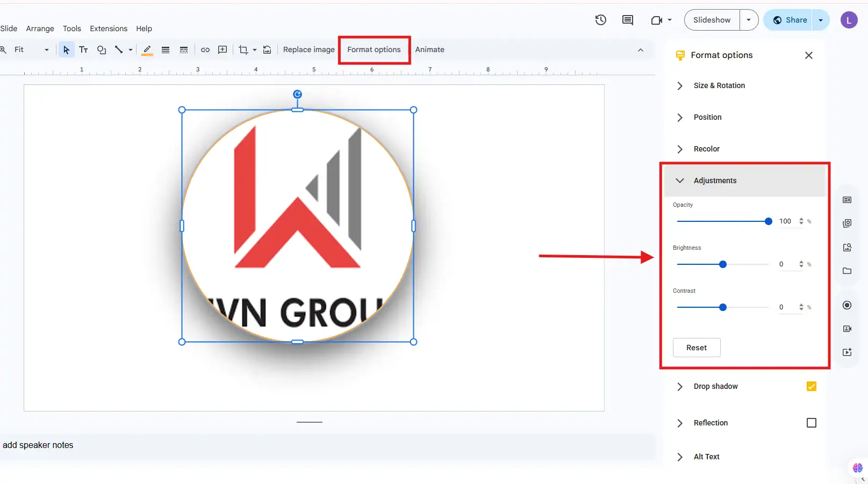The height and width of the screenshot is (484, 868).
Task: Select the text box tool
Action: pyautogui.click(x=83, y=49)
